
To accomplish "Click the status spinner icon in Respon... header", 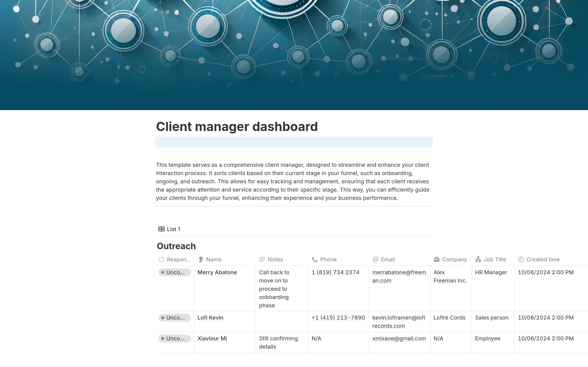I will (x=161, y=259).
